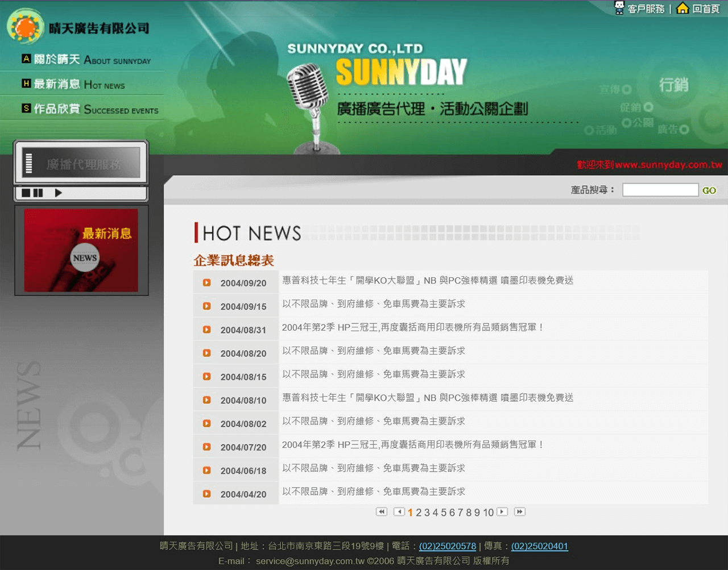Click the orange arrow icon for 2004/09/20
The width and height of the screenshot is (728, 570).
[x=207, y=282]
